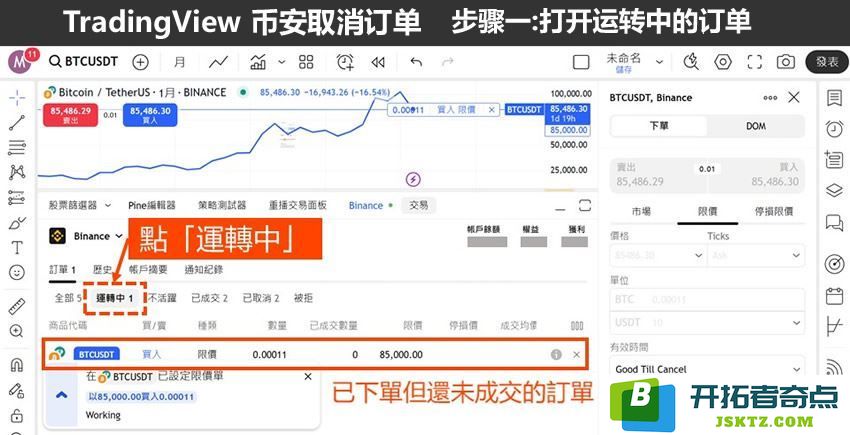Filter orders by 已成交 2
This screenshot has width=850, height=435.
pos(209,298)
